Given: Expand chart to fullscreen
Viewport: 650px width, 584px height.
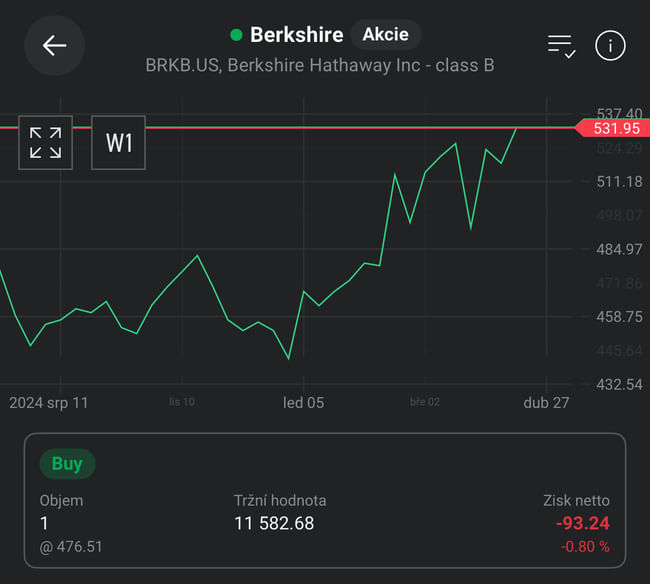Looking at the screenshot, I should pyautogui.click(x=45, y=142).
